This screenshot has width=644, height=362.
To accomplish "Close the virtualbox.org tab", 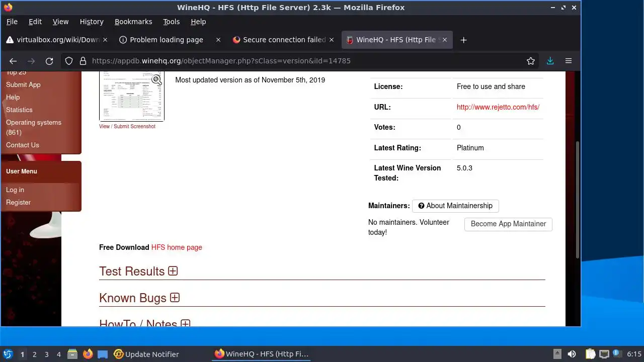I will coord(105,40).
